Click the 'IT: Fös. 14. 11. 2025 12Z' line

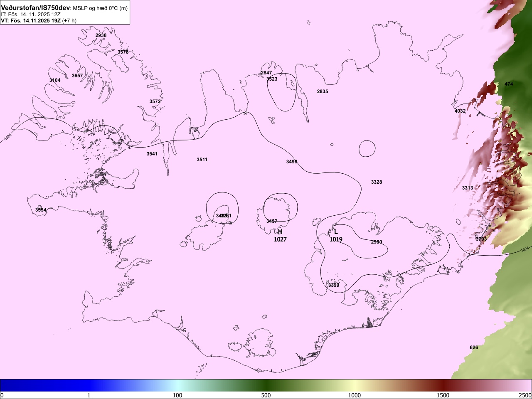coord(31,14)
